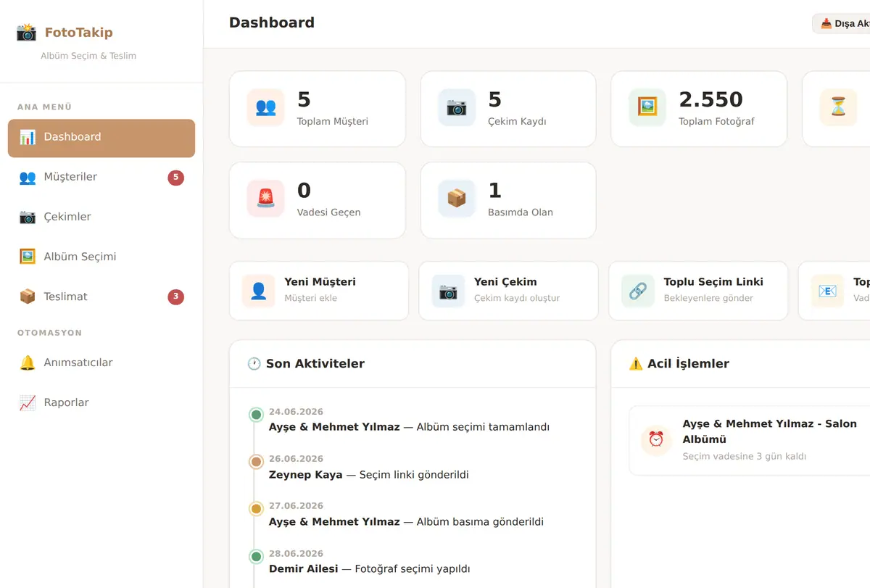This screenshot has height=588, width=870.
Task: Click the Albüm Seçimi picture icon
Action: point(28,257)
